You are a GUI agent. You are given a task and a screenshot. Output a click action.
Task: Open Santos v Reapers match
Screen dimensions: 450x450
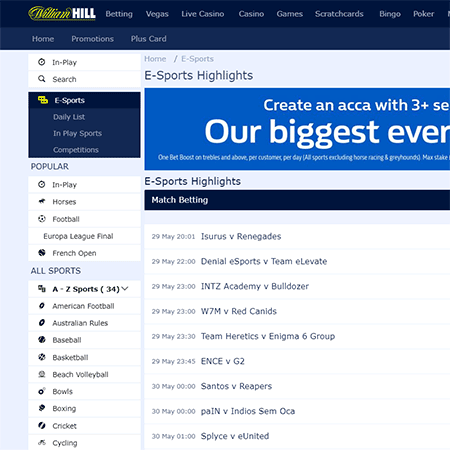point(236,386)
